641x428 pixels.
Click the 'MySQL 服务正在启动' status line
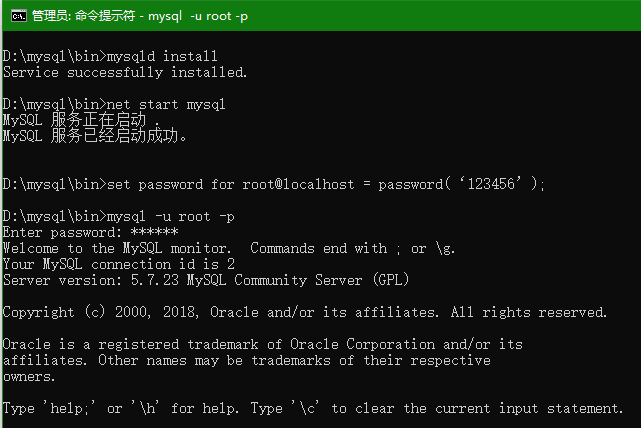pos(82,120)
